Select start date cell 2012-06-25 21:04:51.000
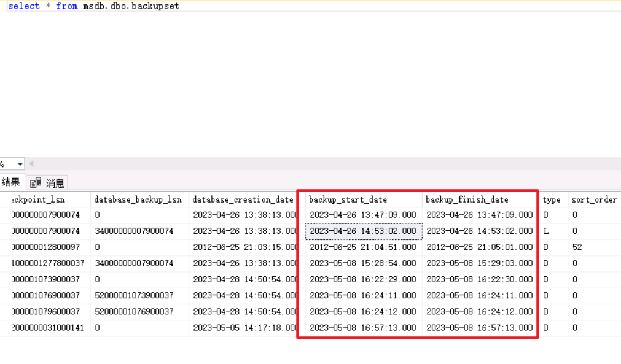 pos(364,247)
